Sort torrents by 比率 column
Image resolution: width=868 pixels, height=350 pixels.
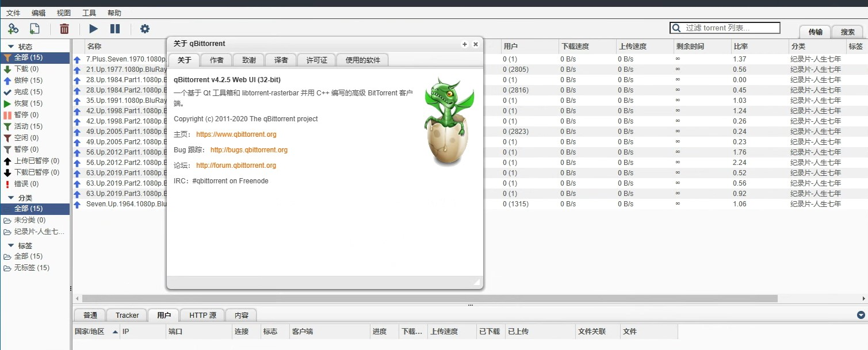tap(760, 47)
